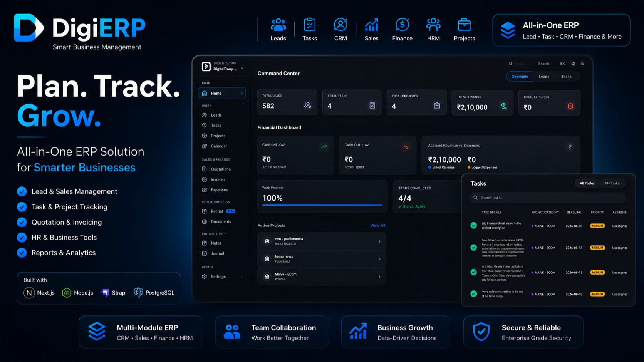Switch to the Tasks tab in Command Center
Viewport: 644px width, 362px height.
pyautogui.click(x=566, y=77)
